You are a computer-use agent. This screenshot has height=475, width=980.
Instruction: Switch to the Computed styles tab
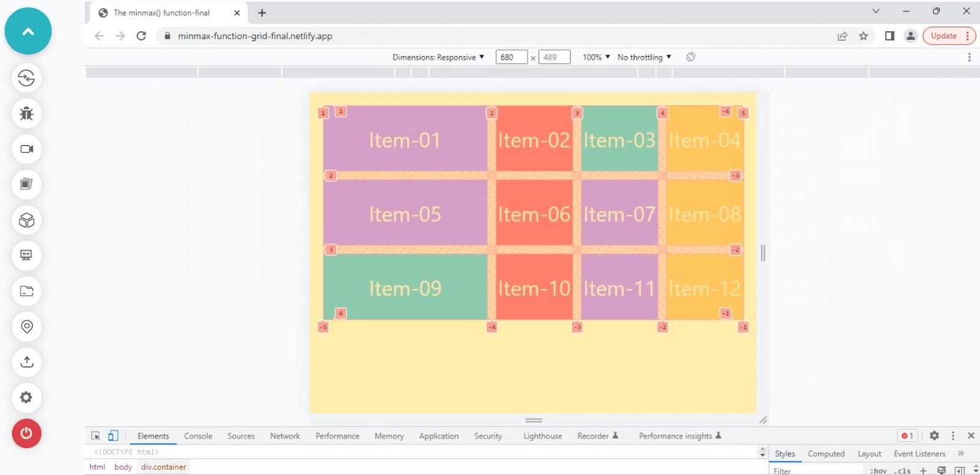826,454
